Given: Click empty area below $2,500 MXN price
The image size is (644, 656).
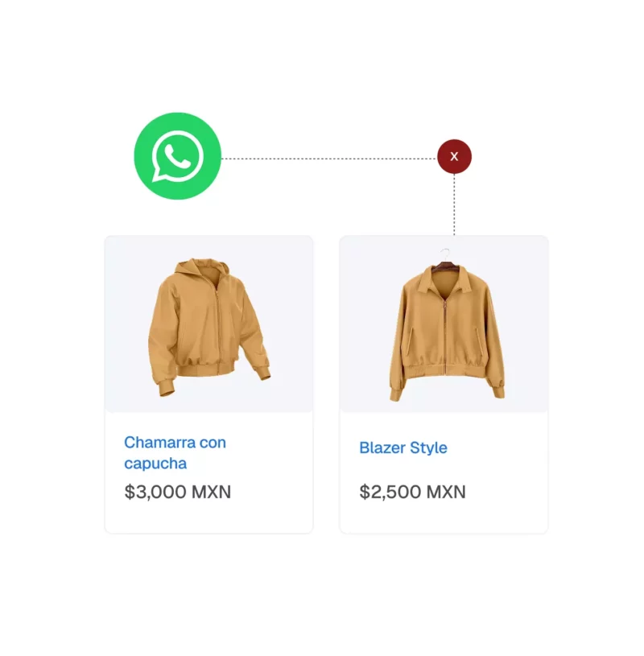Looking at the screenshot, I should [444, 517].
